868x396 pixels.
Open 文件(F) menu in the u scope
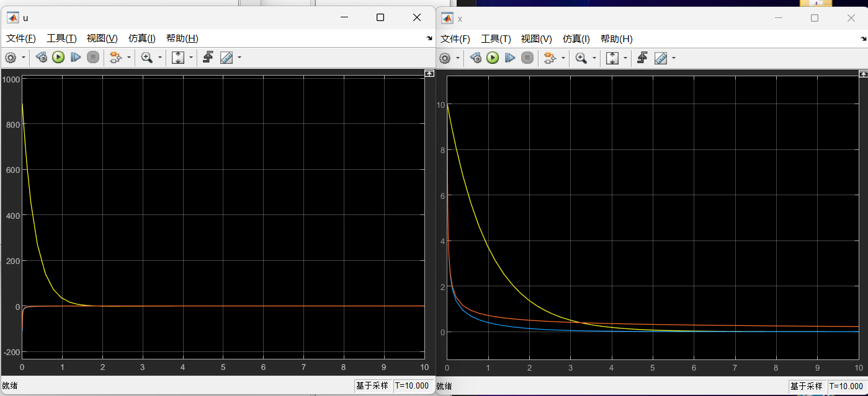coord(21,38)
